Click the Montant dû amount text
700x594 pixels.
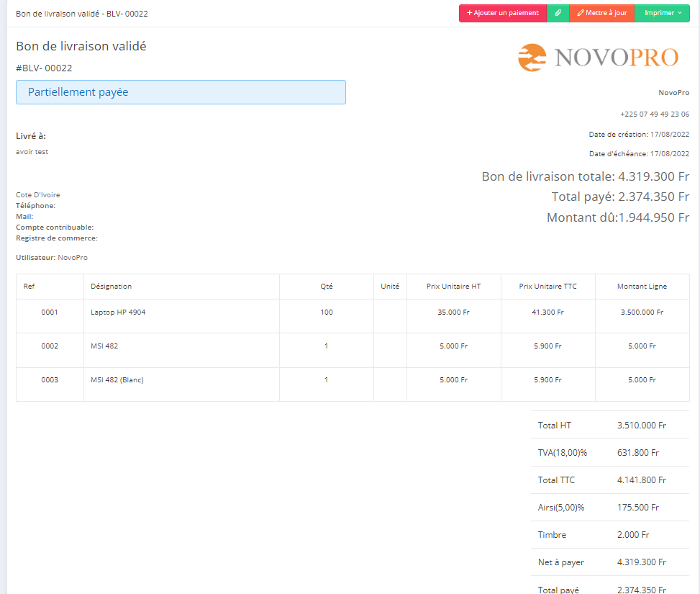pyautogui.click(x=617, y=217)
